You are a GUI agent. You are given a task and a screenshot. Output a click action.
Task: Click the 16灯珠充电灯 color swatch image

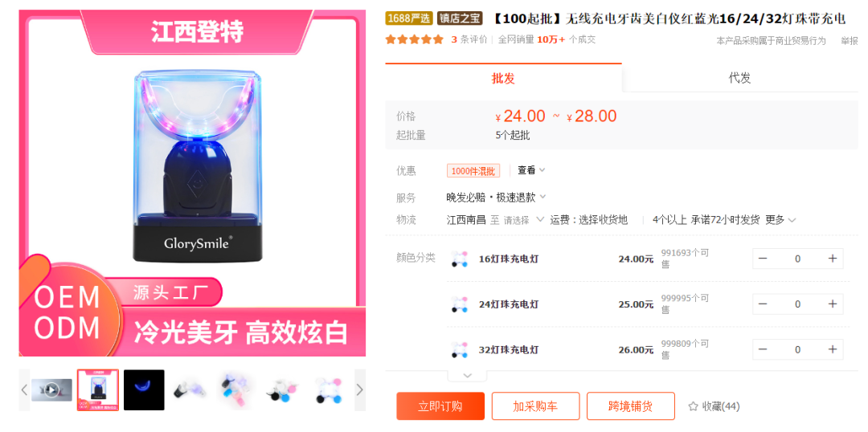[459, 259]
